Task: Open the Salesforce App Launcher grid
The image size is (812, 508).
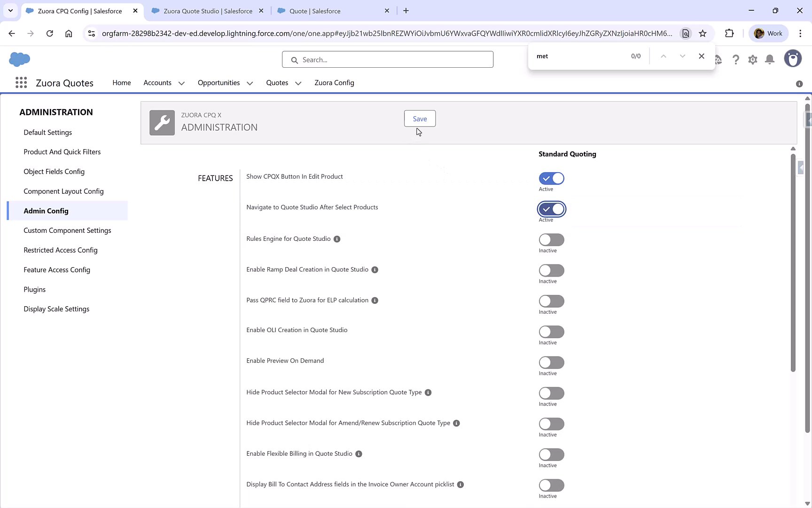Action: [21, 82]
